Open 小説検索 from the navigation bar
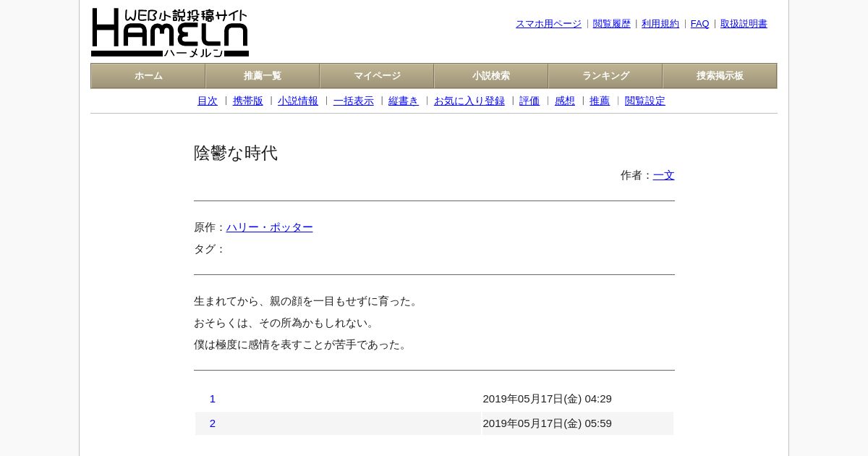Image resolution: width=868 pixels, height=456 pixels. click(x=491, y=76)
